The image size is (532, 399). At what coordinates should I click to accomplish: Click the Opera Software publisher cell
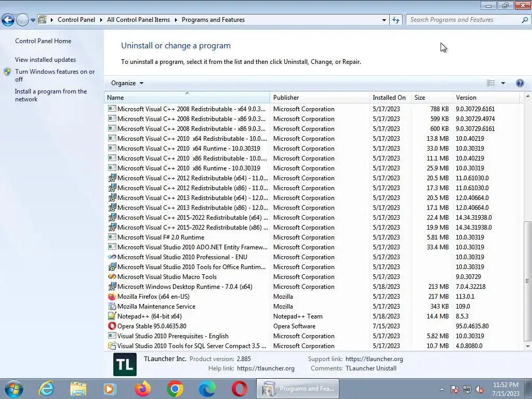294,326
